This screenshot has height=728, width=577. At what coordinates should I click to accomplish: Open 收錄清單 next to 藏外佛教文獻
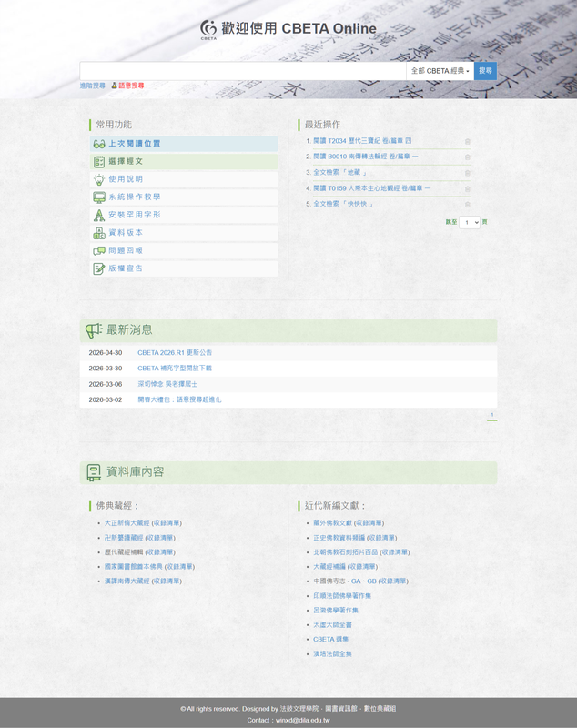[x=369, y=522]
